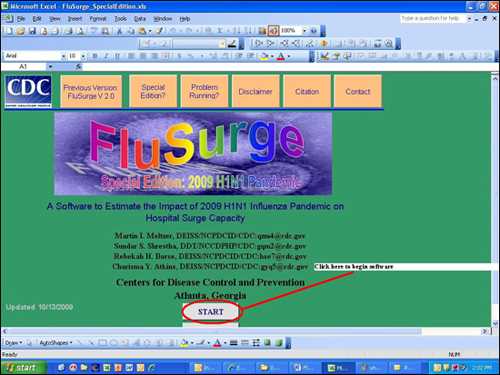Click the Font Color A in Formatting toolbar
Viewport: 500px width, 375px height.
[x=281, y=56]
